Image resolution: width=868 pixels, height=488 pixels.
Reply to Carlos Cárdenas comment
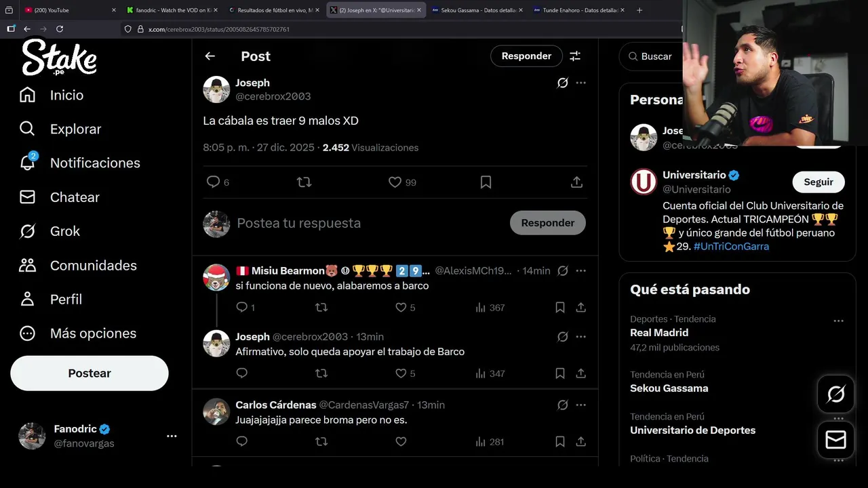tap(242, 441)
